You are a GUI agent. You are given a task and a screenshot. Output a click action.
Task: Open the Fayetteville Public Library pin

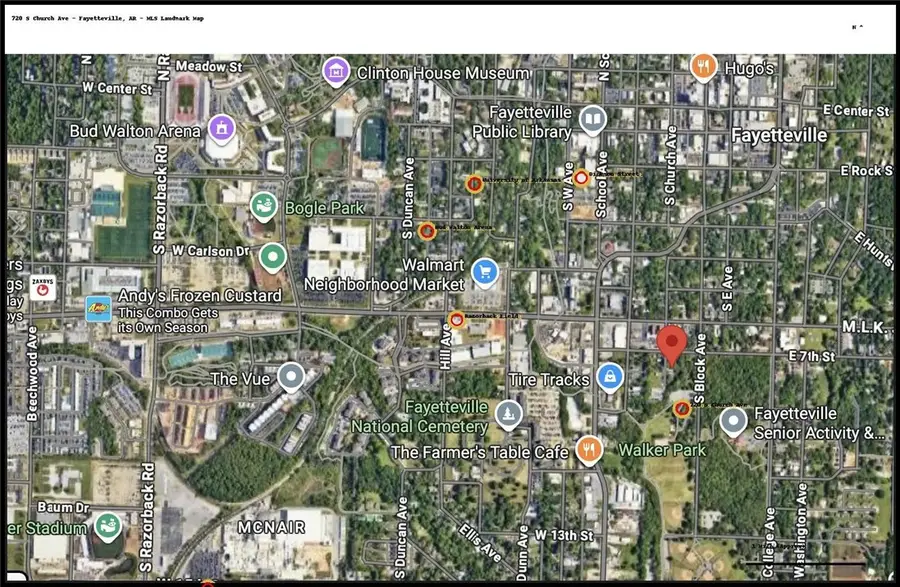pyautogui.click(x=593, y=121)
